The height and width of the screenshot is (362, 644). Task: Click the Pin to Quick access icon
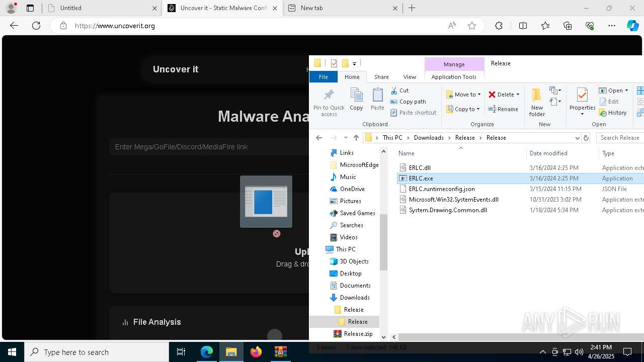pos(329,95)
